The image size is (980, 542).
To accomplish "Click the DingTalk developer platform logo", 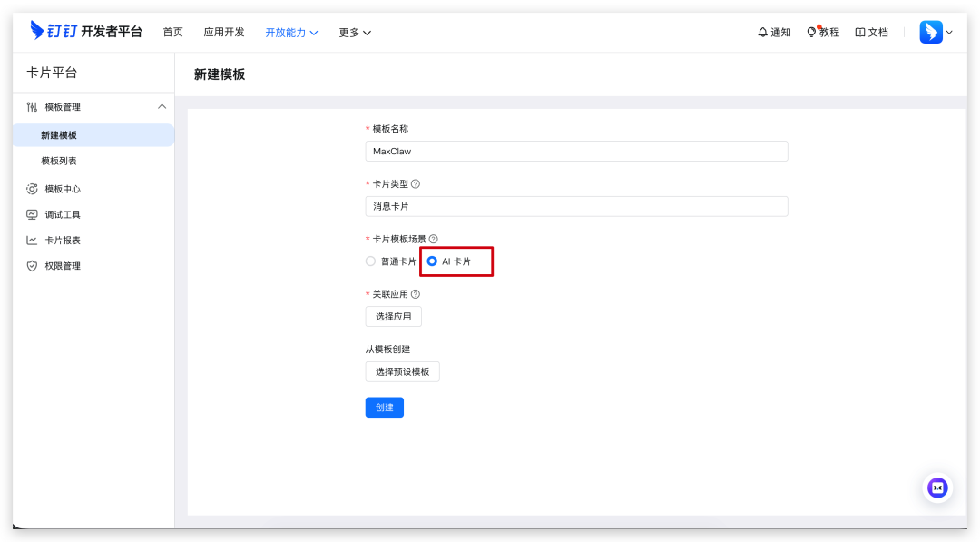I will [x=86, y=31].
